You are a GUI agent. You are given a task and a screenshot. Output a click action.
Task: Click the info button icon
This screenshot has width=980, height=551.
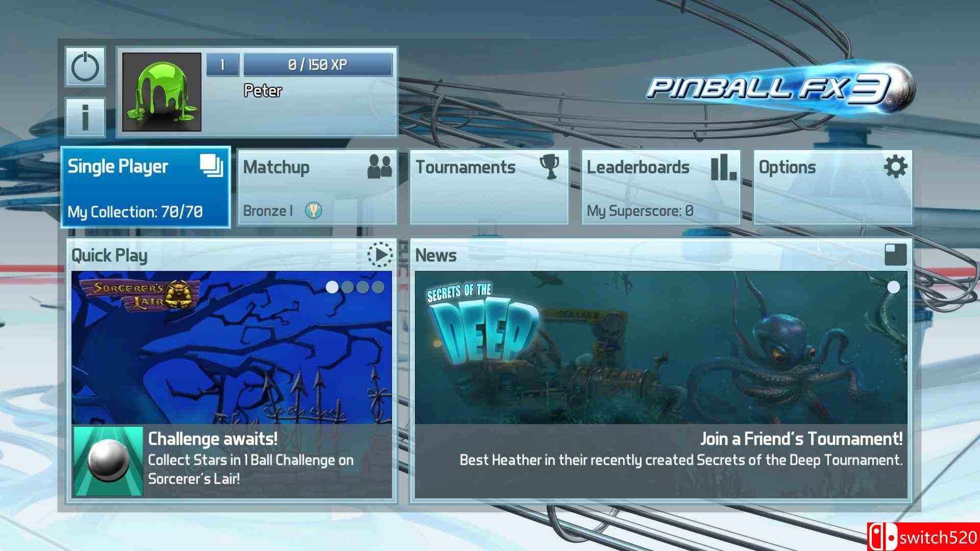[85, 114]
